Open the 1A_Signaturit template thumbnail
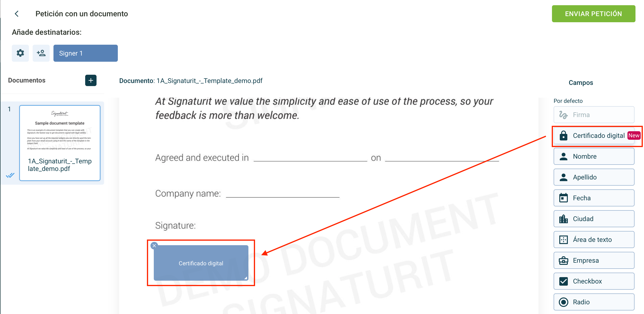Viewport: 644px width, 314px height. 60,143
